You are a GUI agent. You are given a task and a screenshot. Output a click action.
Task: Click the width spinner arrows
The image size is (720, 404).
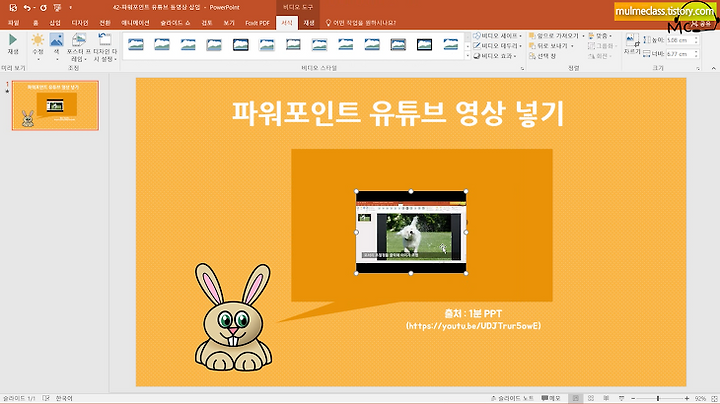pyautogui.click(x=696, y=54)
